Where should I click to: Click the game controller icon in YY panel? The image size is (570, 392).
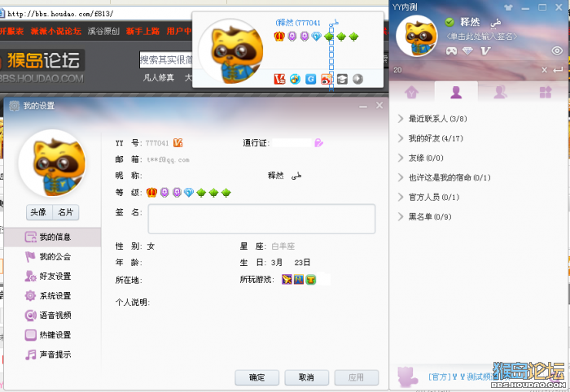451,50
